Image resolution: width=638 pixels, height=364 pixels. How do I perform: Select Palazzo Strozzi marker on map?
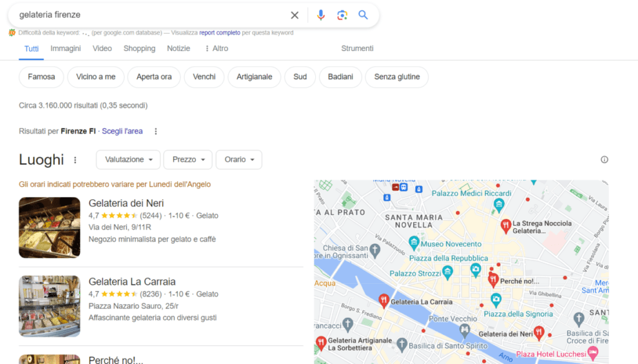[447, 272]
